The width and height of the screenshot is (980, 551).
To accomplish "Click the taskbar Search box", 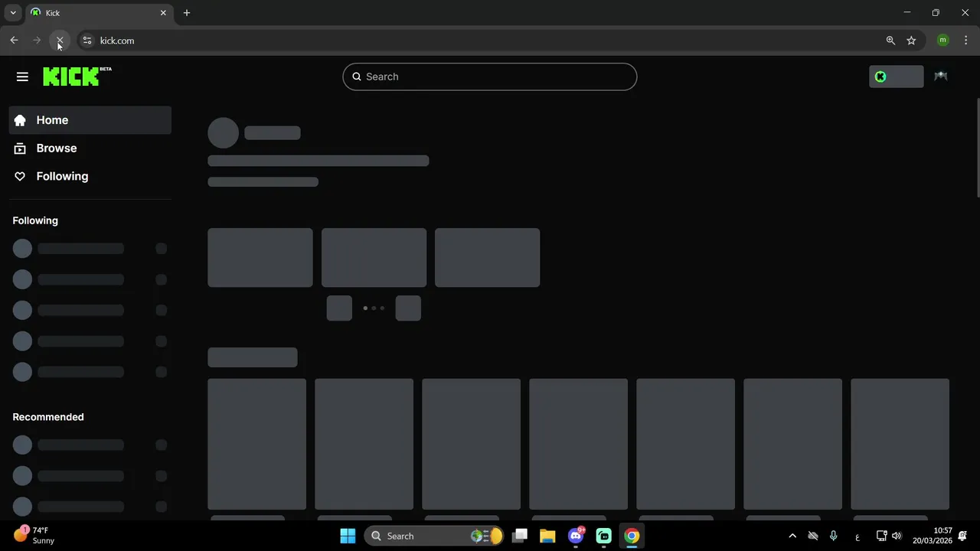I will [434, 536].
